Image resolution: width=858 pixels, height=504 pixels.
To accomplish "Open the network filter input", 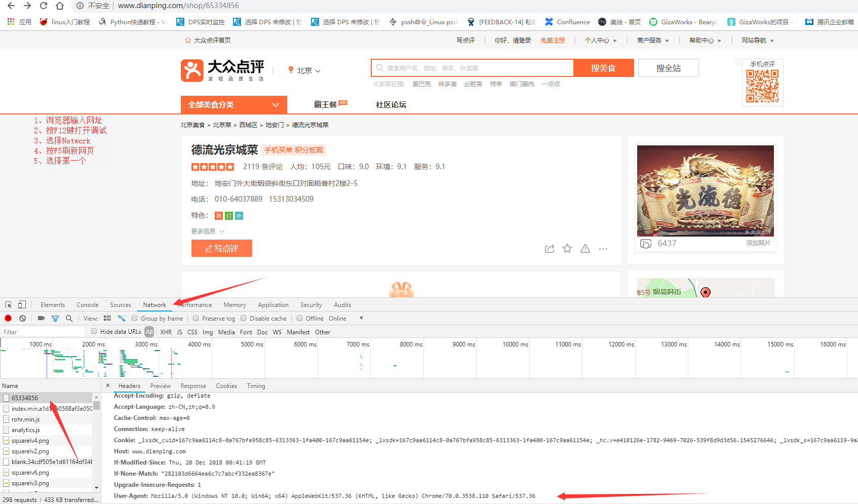I will [x=55, y=318].
